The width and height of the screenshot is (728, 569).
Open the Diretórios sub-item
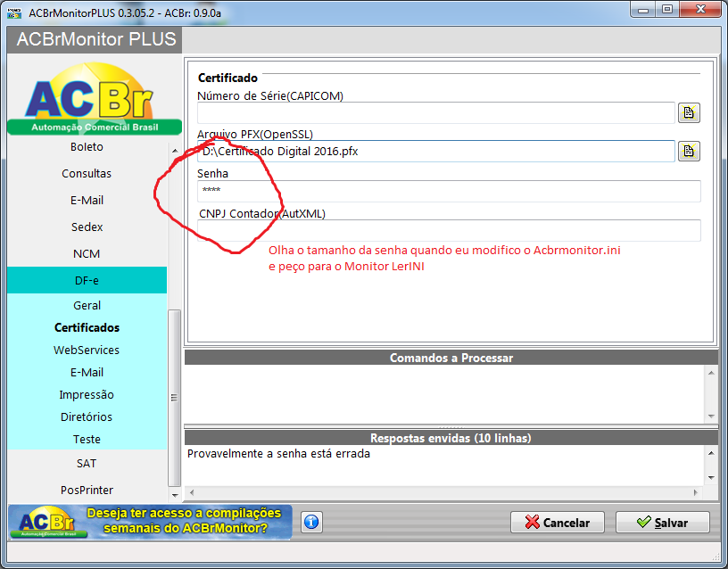click(87, 416)
